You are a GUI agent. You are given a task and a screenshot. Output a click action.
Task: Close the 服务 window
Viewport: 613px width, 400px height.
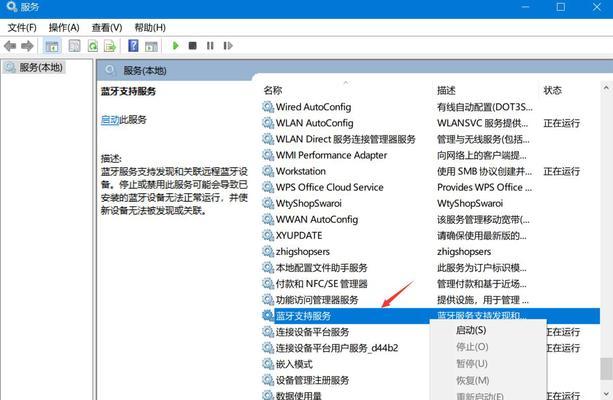click(x=596, y=7)
